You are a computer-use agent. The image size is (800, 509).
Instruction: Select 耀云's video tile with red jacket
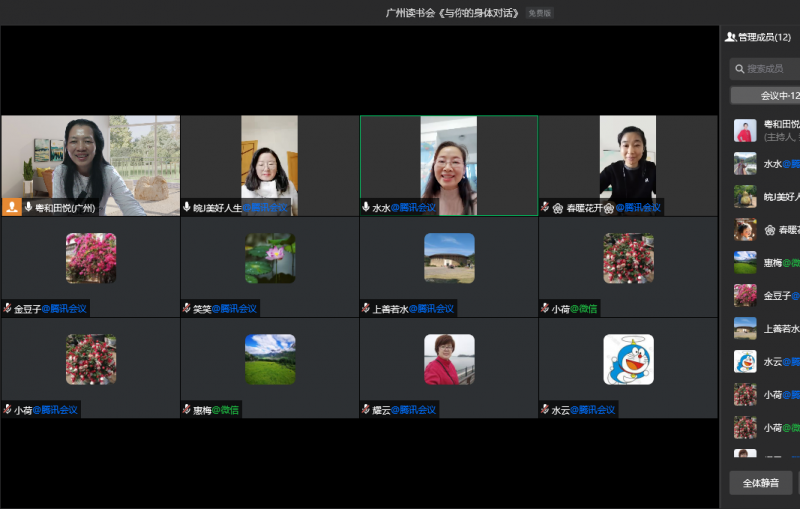tap(449, 360)
